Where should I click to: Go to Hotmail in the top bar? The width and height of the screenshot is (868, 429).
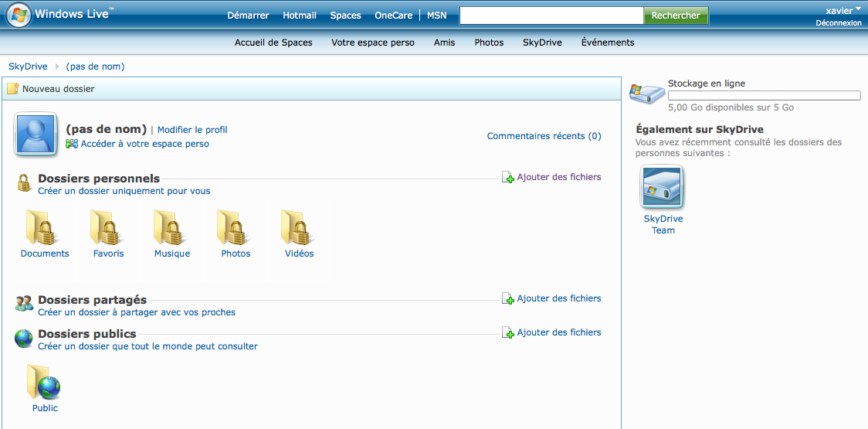pyautogui.click(x=300, y=15)
